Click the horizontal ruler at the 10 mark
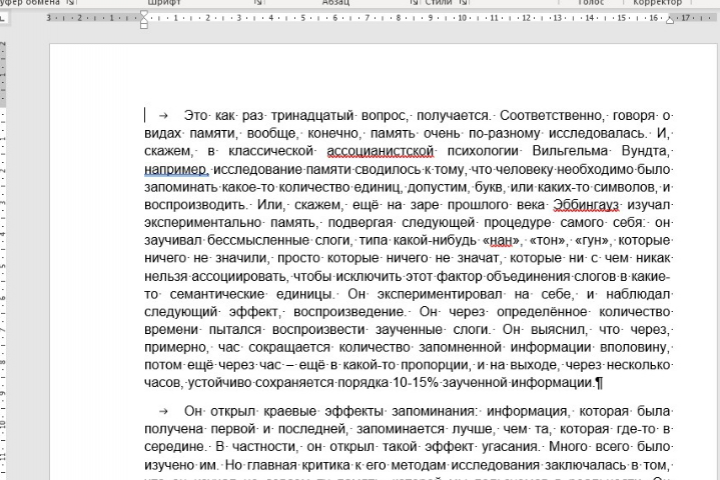 click(x=462, y=18)
